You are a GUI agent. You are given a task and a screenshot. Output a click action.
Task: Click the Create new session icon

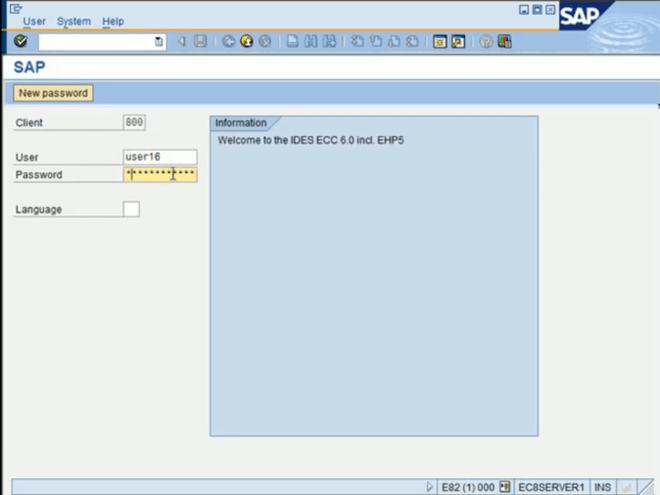tap(439, 41)
